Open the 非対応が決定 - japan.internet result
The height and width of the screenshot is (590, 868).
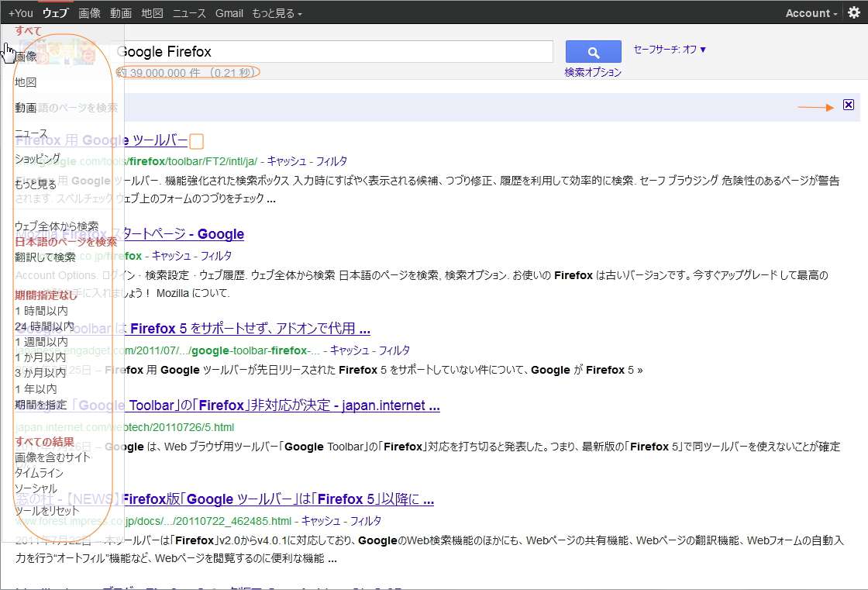[228, 405]
